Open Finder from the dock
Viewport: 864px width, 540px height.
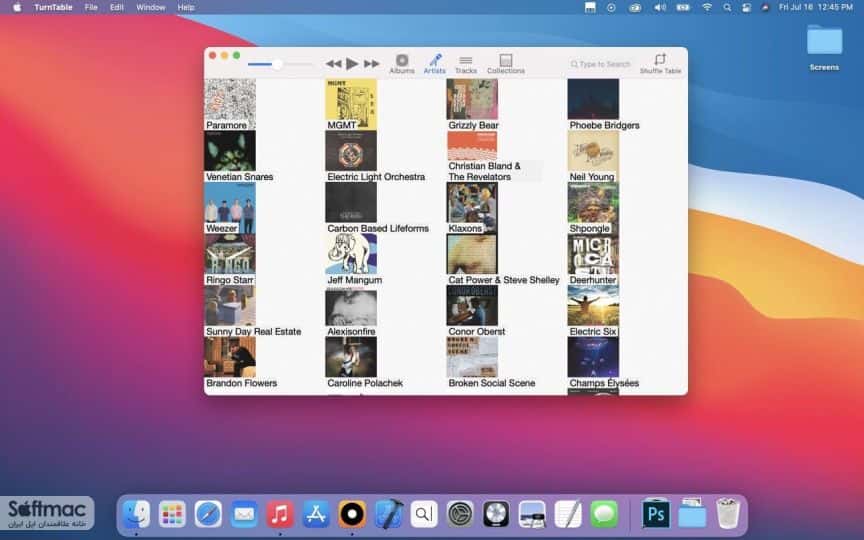pos(136,514)
